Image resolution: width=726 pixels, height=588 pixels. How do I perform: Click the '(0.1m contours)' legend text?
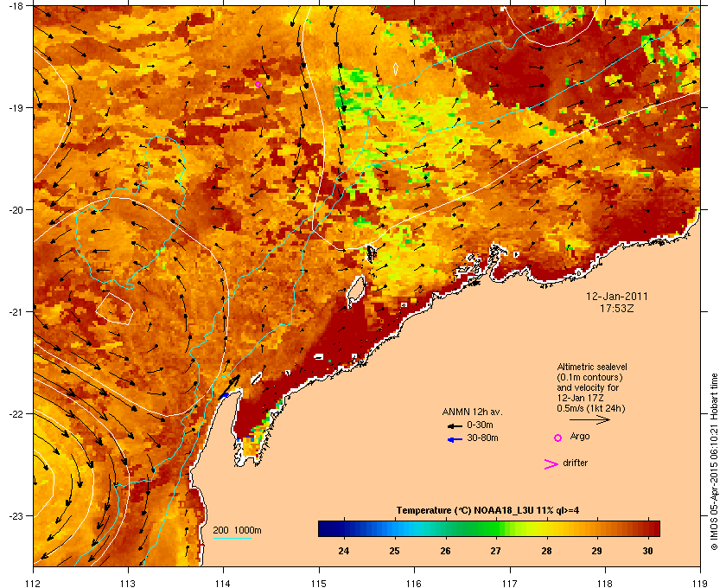click(589, 377)
